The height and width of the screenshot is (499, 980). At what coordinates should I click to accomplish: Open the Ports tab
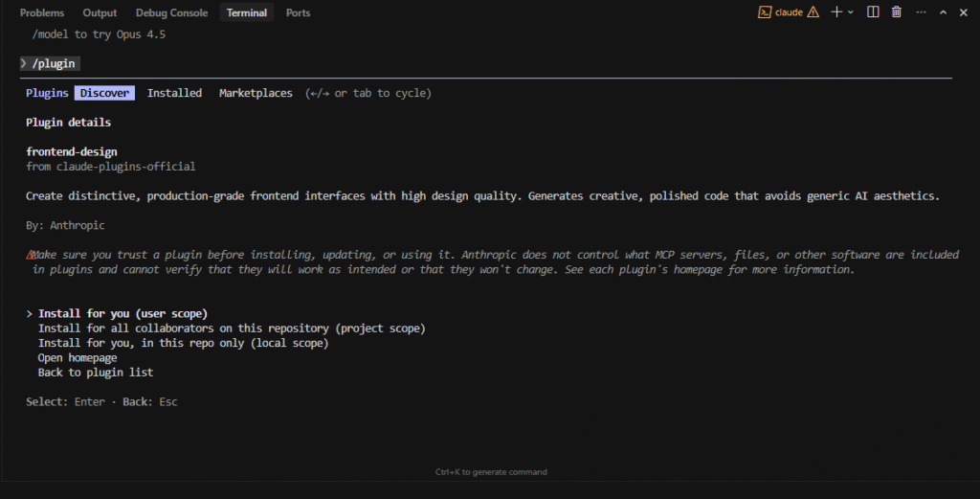click(298, 12)
